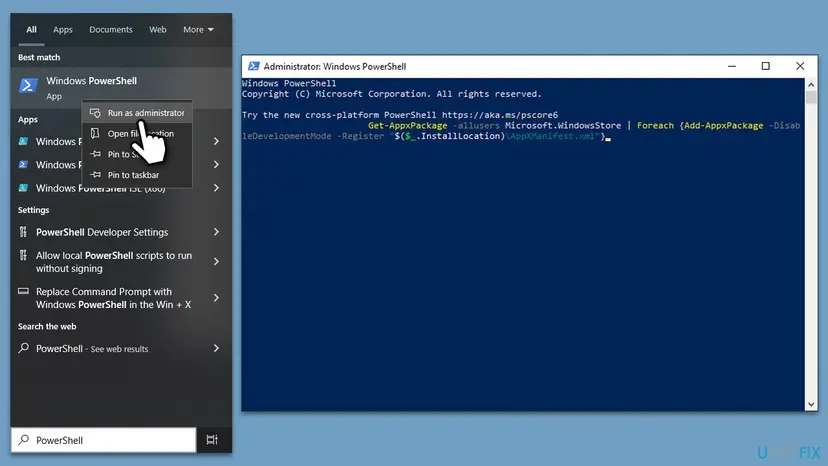Image resolution: width=828 pixels, height=466 pixels.
Task: Click the web search magnifier icon beside PowerShell
Action: [23, 348]
